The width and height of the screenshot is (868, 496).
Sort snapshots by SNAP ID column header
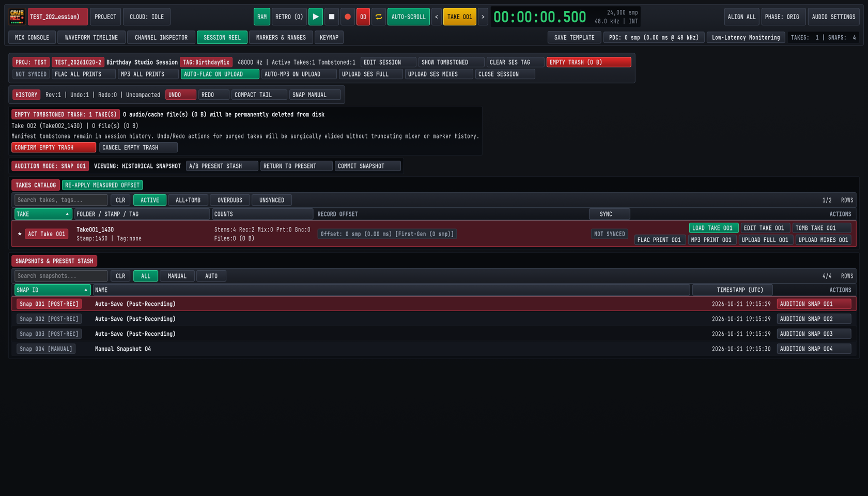click(53, 290)
